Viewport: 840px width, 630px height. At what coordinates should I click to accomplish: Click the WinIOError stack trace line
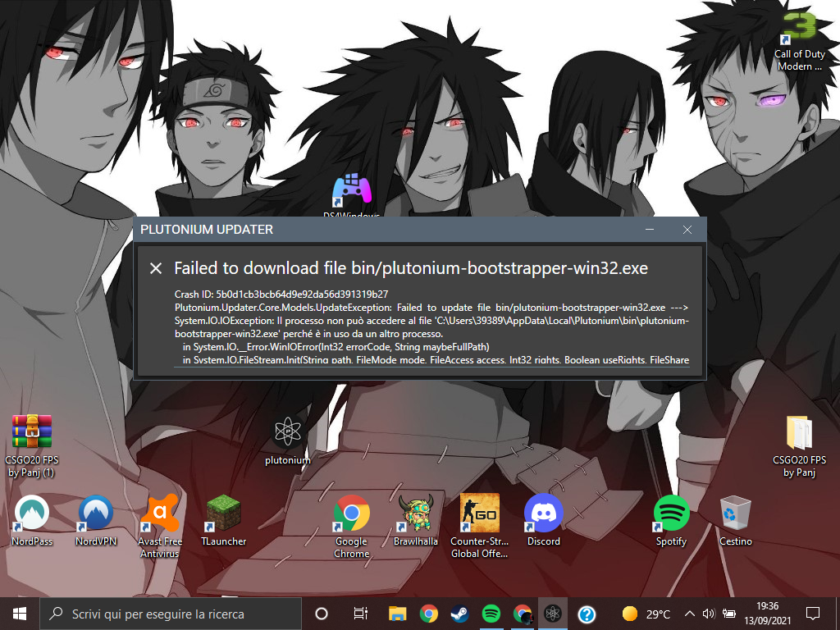coord(336,347)
